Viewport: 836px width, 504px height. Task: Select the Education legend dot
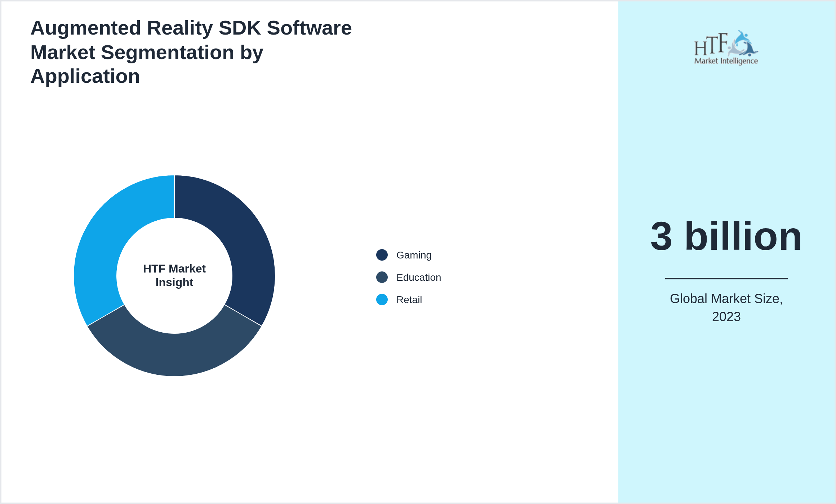click(x=382, y=277)
